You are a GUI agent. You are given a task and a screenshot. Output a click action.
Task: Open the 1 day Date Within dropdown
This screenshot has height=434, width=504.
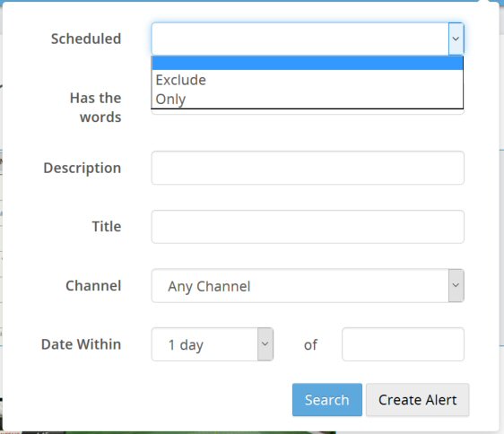coord(213,344)
